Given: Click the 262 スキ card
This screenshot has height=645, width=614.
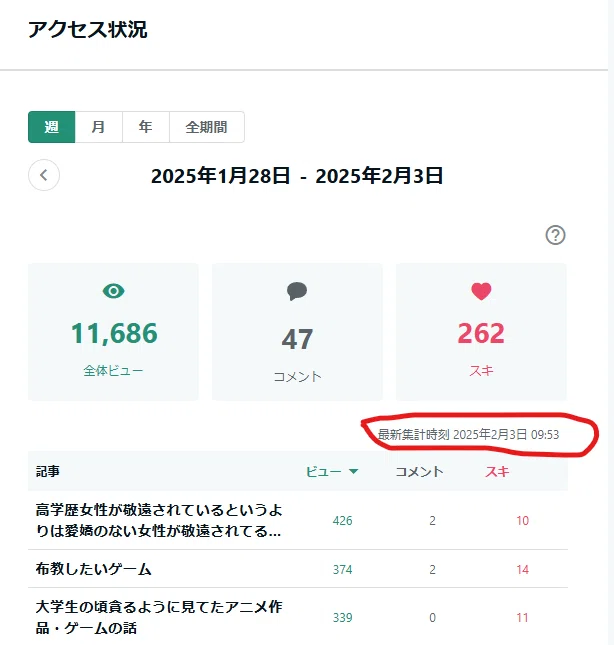Looking at the screenshot, I should (x=481, y=332).
